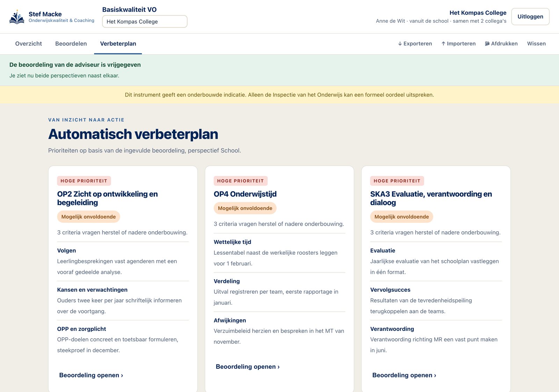This screenshot has width=559, height=392.
Task: Click Hoge prioriteit badge on OP4 card
Action: click(240, 181)
